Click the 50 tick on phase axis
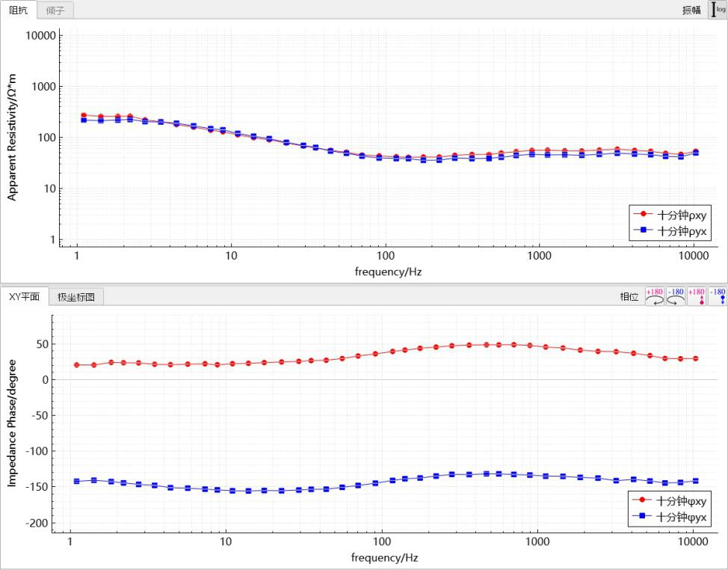 (43, 344)
